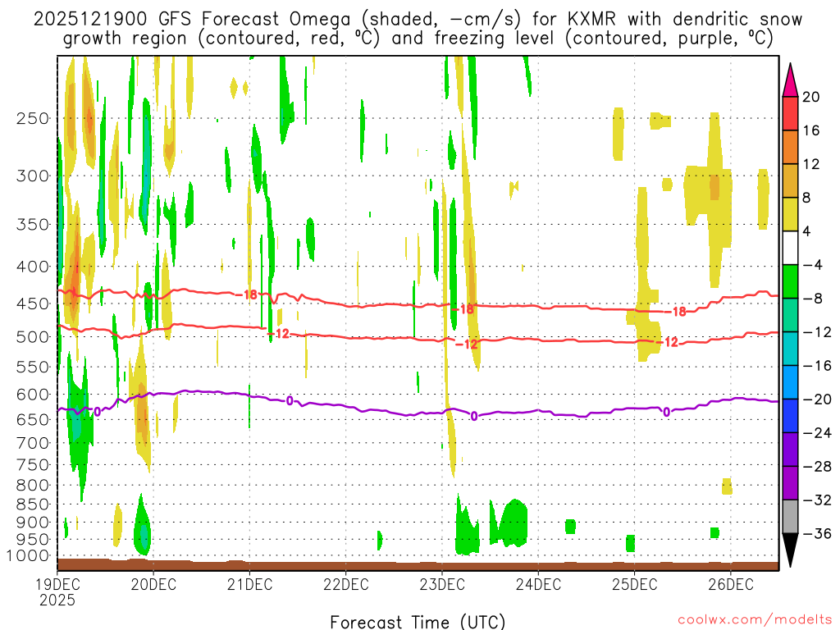Click the purple -28 to -32 colorbar segment
The height and width of the screenshot is (630, 840).
tap(790, 482)
